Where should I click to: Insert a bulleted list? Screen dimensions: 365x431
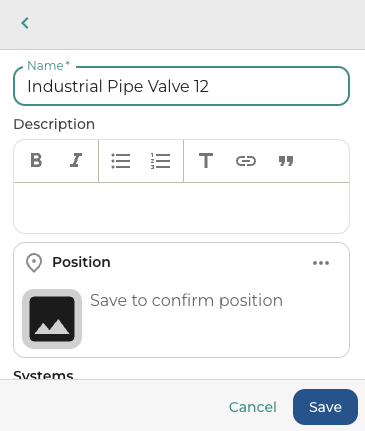click(x=121, y=161)
